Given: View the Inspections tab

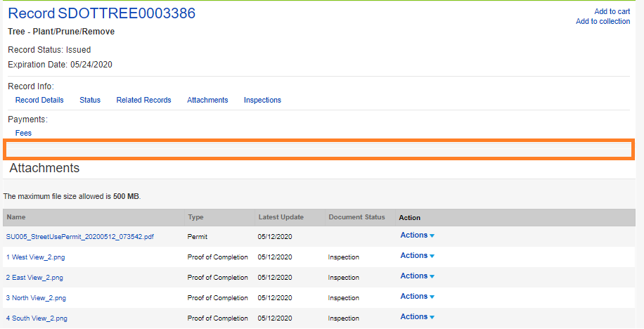Looking at the screenshot, I should pyautogui.click(x=262, y=101).
